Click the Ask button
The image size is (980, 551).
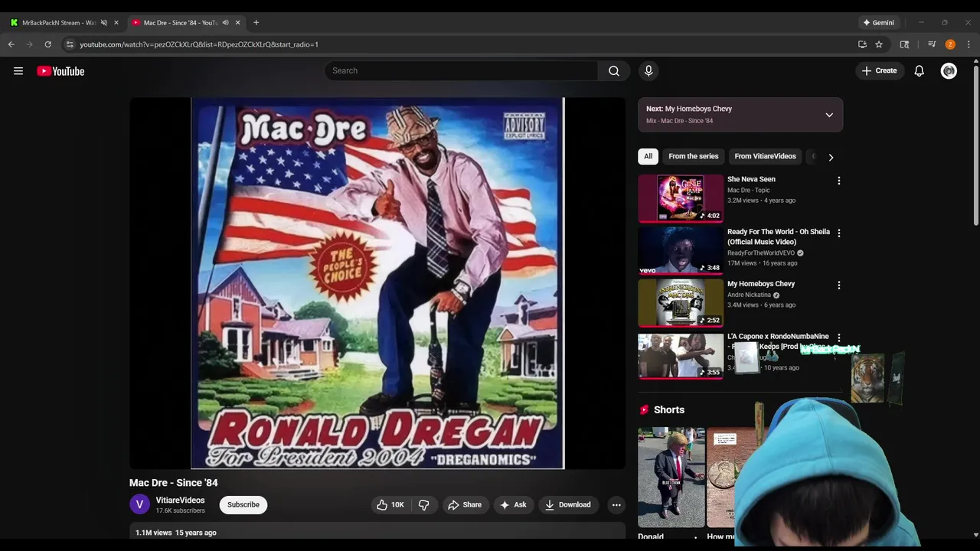(x=513, y=505)
